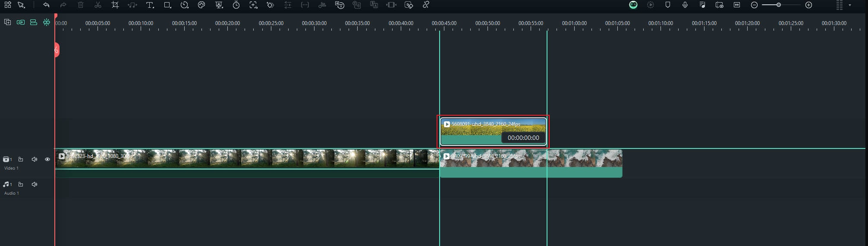Open the color palette tool
Image resolution: width=868 pixels, height=246 pixels.
click(x=201, y=5)
